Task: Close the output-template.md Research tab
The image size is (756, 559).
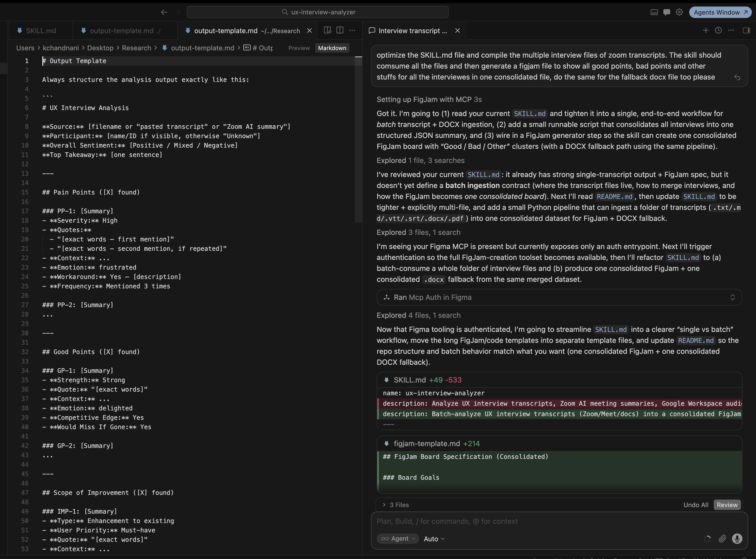Action: click(x=309, y=31)
